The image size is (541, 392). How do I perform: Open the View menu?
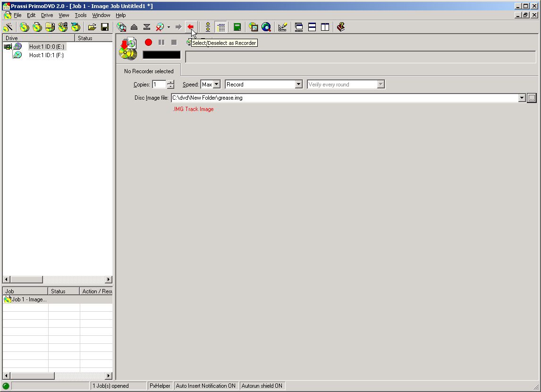(64, 15)
